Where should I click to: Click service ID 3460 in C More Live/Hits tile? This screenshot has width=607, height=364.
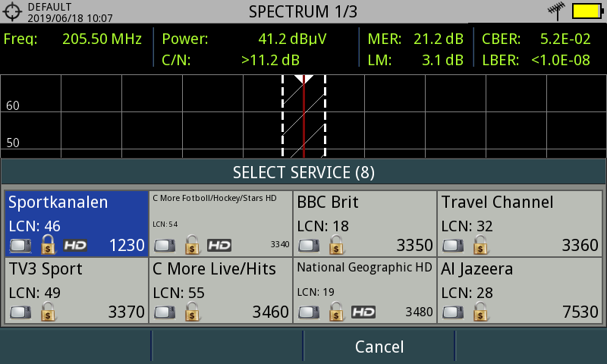pos(271,312)
